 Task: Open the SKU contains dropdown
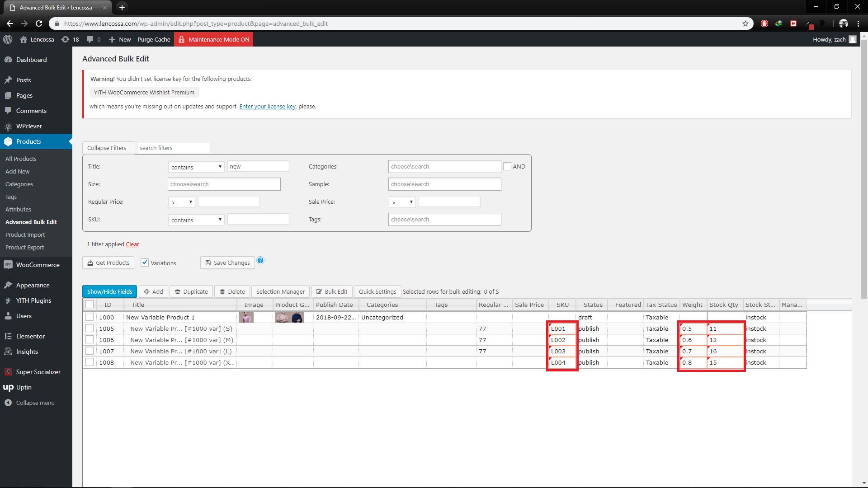[196, 220]
